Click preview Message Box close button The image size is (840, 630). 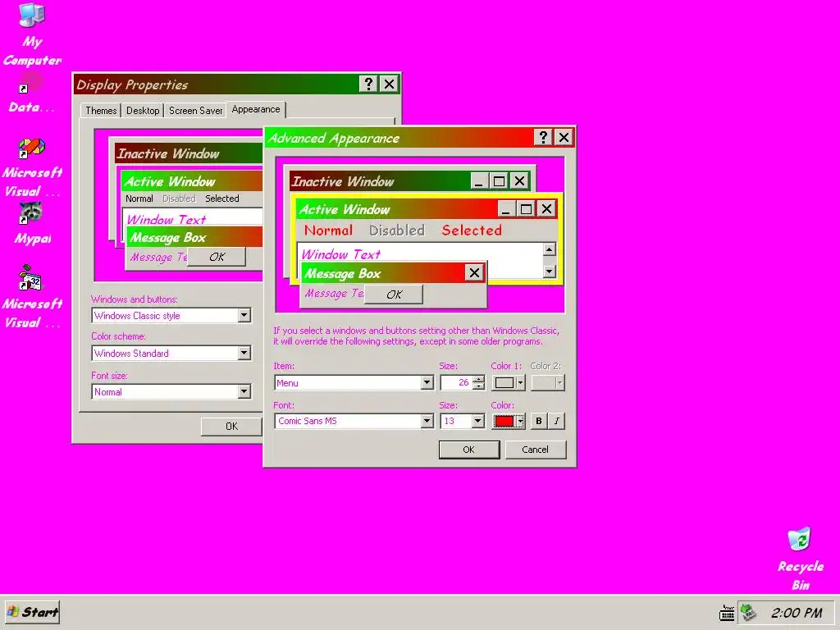(474, 272)
